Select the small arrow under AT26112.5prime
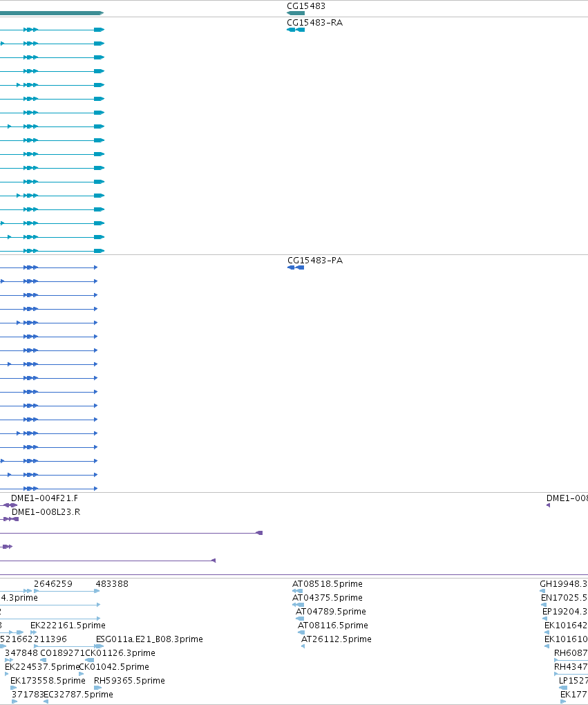588x705 pixels. pos(303,646)
